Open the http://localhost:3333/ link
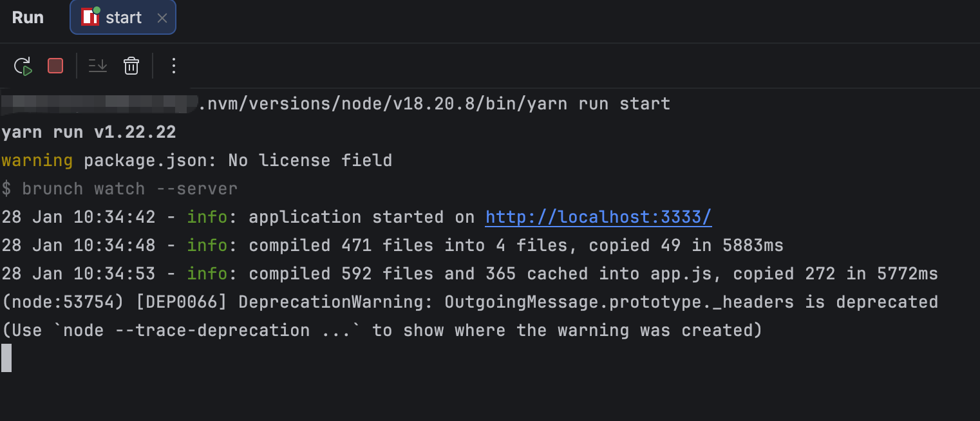The height and width of the screenshot is (421, 980). (598, 217)
